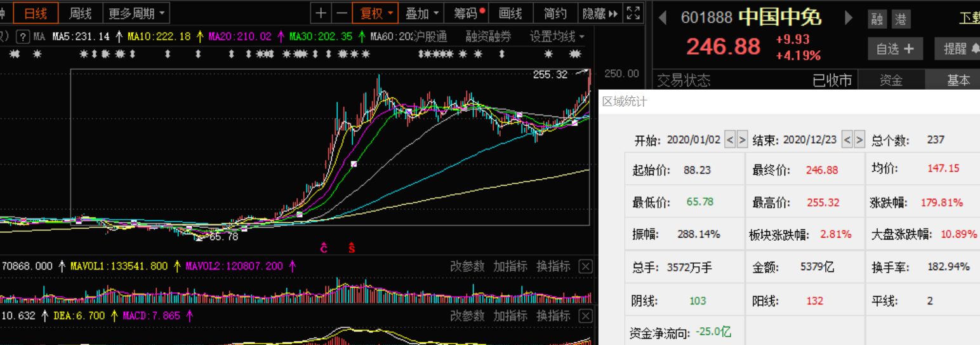This screenshot has height=345, width=980.
Task: Toggle fullscreen chart view icon
Action: [x=633, y=13]
